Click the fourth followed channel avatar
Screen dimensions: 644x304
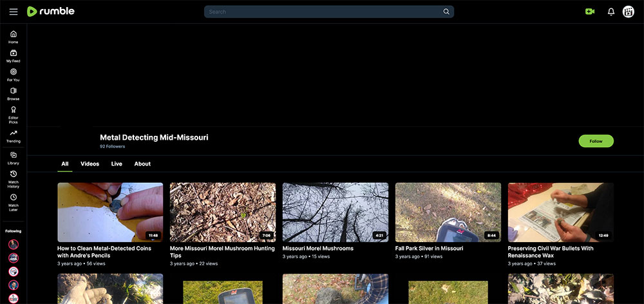(14, 285)
